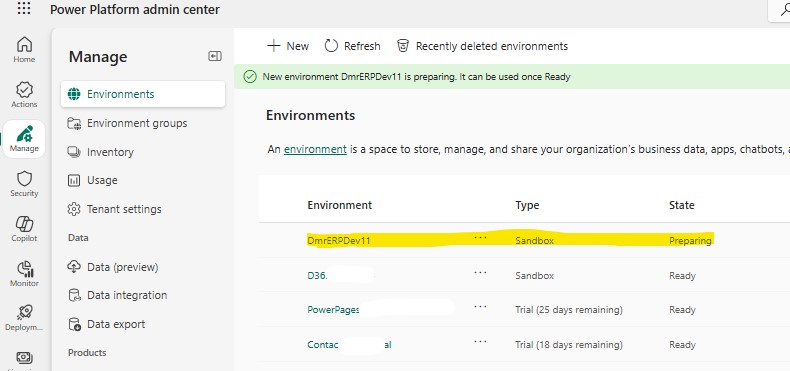This screenshot has width=790, height=371.
Task: Click Trial (18 days remaining) cell
Action: [x=569, y=345]
